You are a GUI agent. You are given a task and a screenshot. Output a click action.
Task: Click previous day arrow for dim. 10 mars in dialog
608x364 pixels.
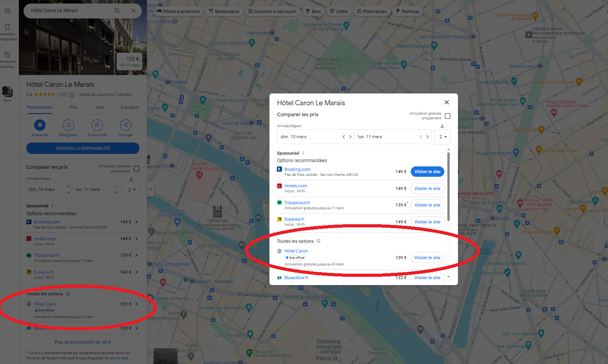click(x=344, y=137)
